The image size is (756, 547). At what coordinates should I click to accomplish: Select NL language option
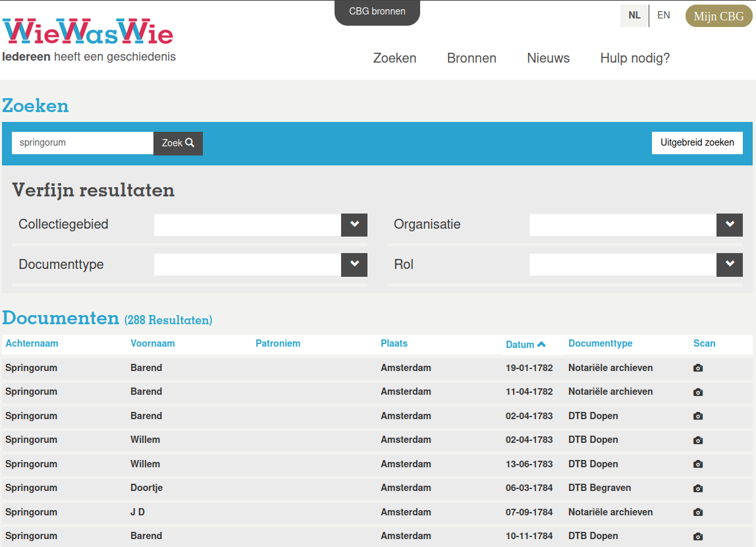click(x=634, y=15)
